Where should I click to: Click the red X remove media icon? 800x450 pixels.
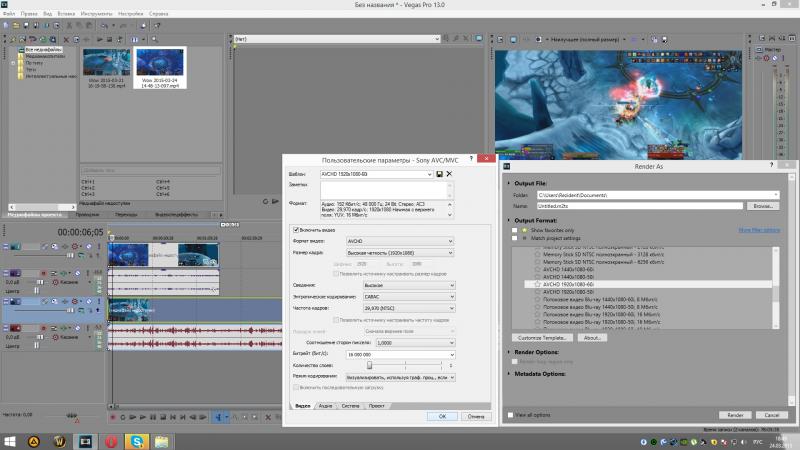pyautogui.click(x=66, y=39)
